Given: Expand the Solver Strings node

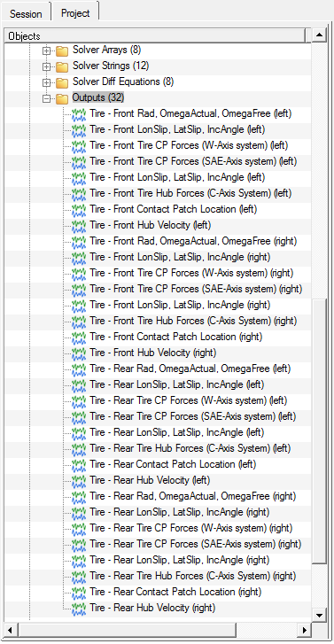Looking at the screenshot, I should click(47, 66).
